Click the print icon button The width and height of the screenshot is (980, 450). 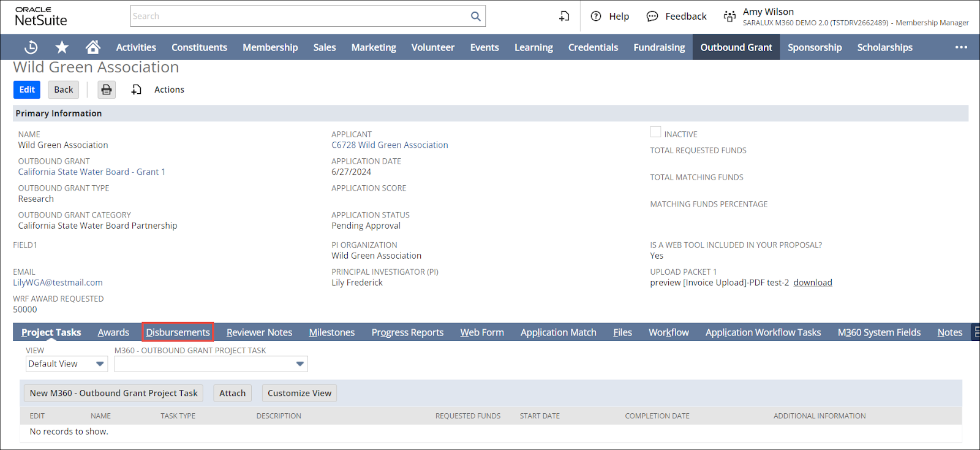[107, 90]
